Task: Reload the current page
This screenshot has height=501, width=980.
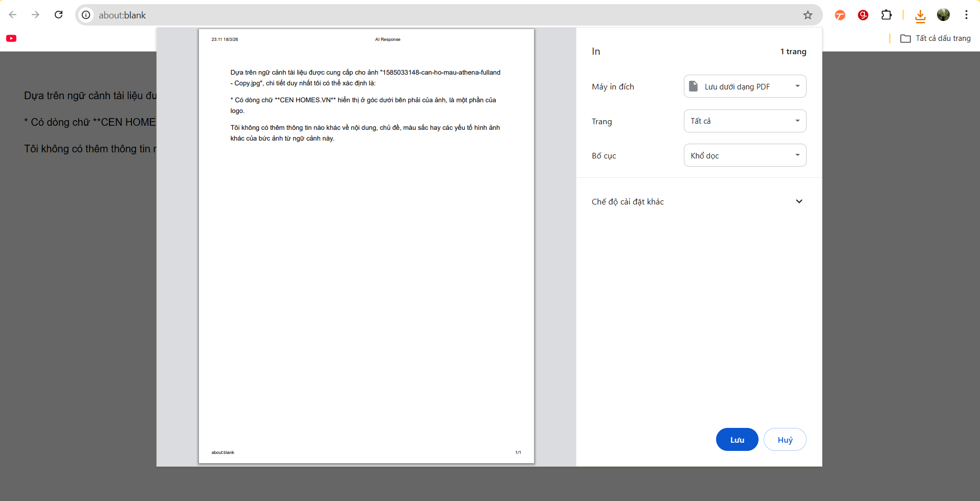Action: [x=59, y=15]
